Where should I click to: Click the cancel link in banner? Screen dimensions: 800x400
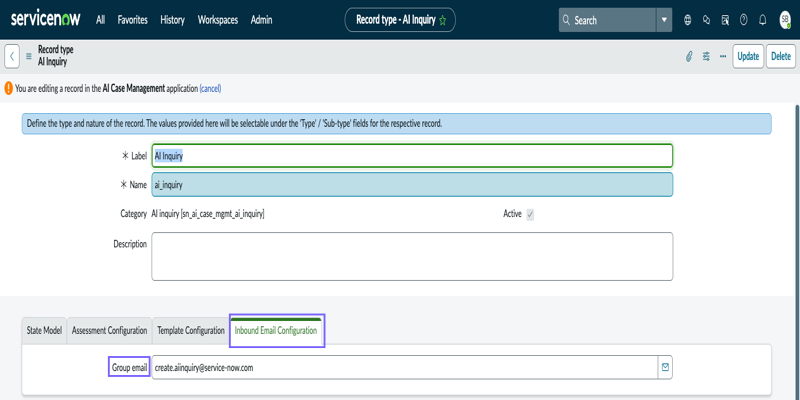[x=210, y=88]
